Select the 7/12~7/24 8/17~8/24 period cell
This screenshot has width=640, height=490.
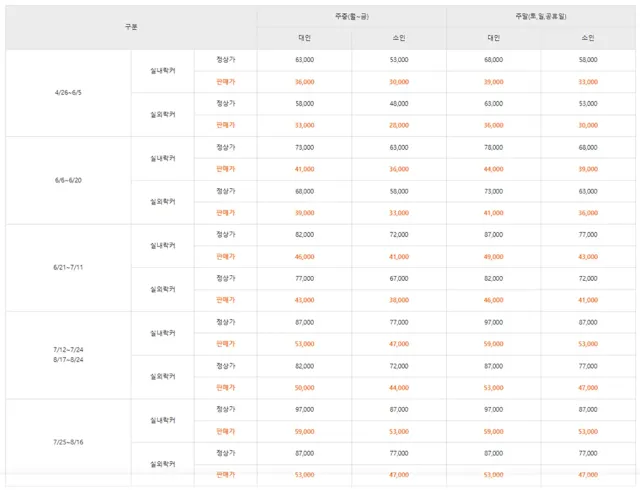(x=68, y=355)
